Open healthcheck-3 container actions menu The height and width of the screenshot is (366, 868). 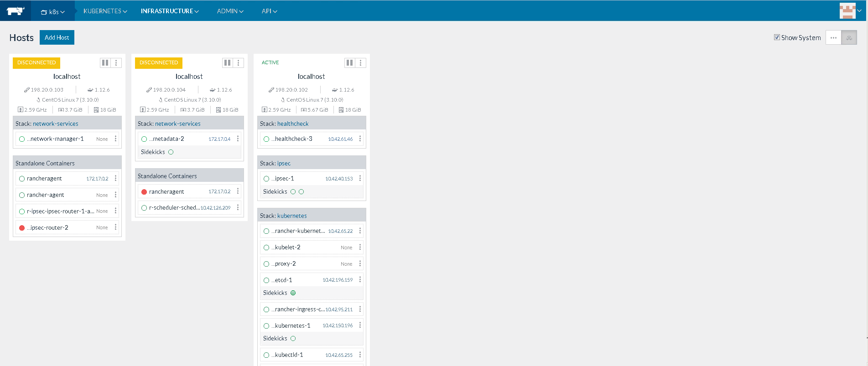360,139
